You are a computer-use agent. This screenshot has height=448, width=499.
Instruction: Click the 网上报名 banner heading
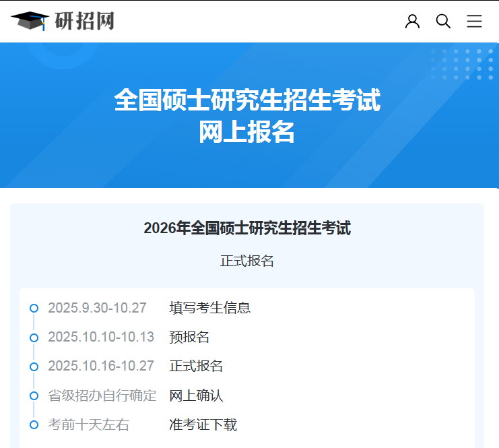(x=247, y=132)
